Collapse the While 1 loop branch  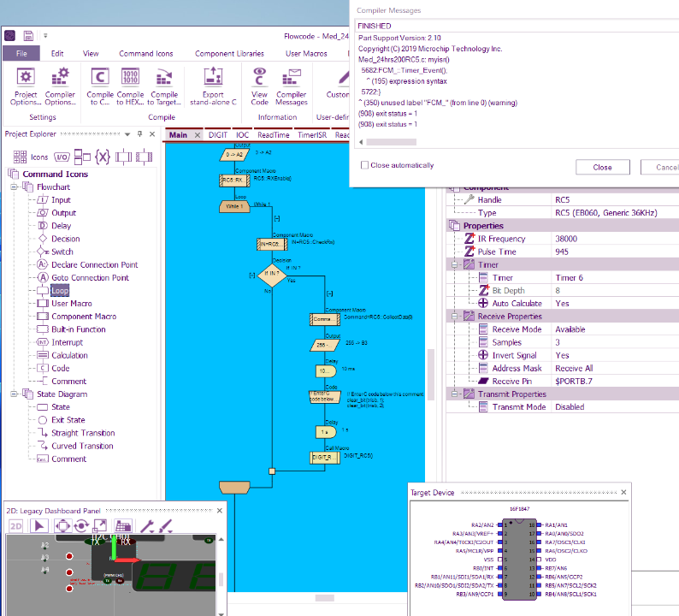point(277,219)
